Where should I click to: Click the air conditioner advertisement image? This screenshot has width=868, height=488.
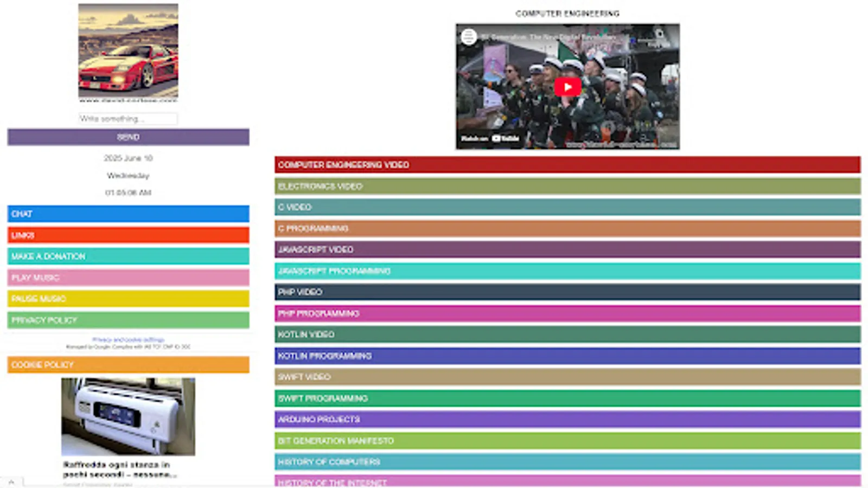click(128, 416)
